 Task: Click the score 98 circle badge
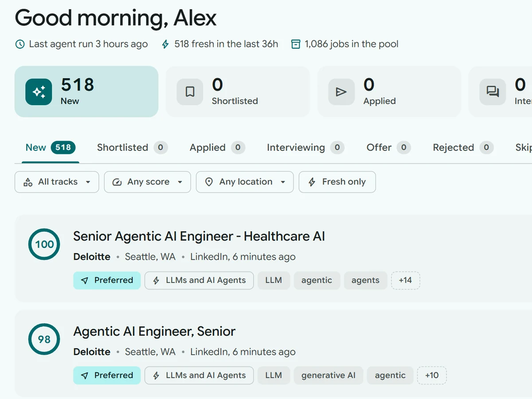coord(44,339)
